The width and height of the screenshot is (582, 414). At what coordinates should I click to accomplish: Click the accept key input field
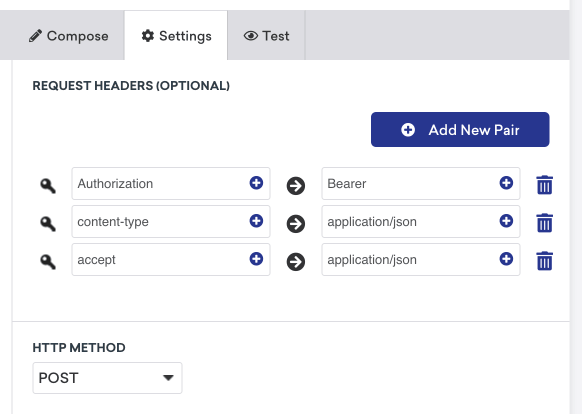[x=171, y=260]
